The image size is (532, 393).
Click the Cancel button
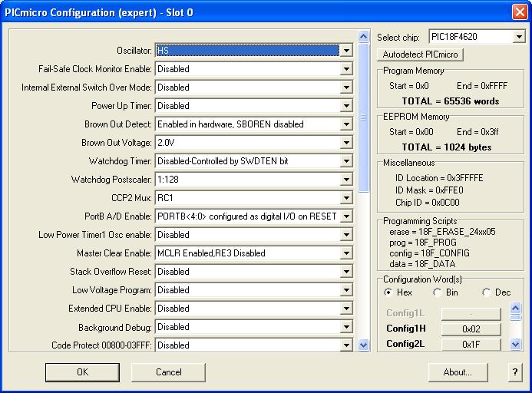(169, 372)
